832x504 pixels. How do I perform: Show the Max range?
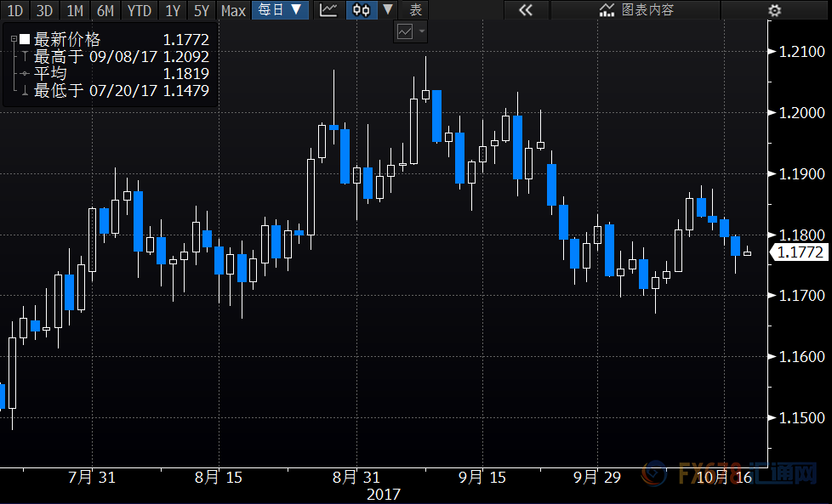tap(233, 10)
